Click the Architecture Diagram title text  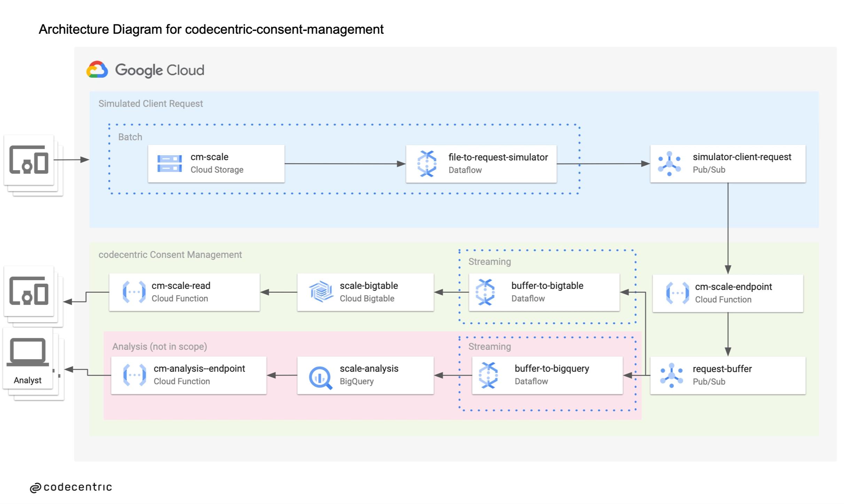(211, 29)
